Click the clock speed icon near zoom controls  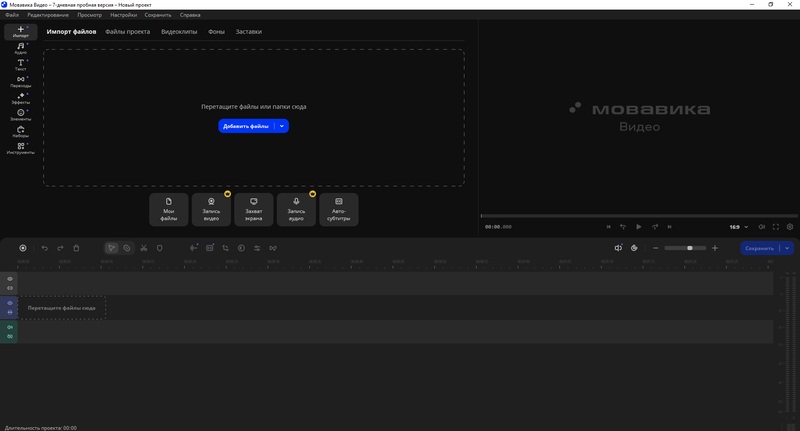(634, 248)
